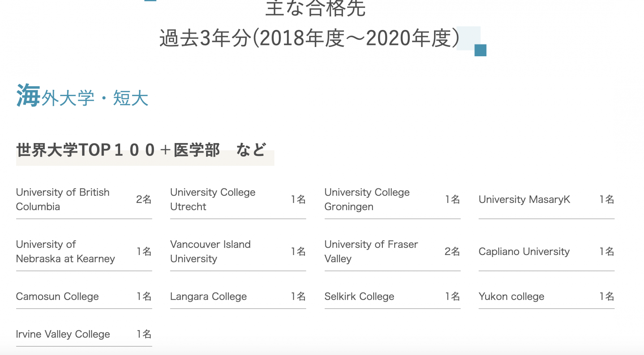Click the 過去3年分 year range title
This screenshot has height=355, width=644.
(x=309, y=38)
